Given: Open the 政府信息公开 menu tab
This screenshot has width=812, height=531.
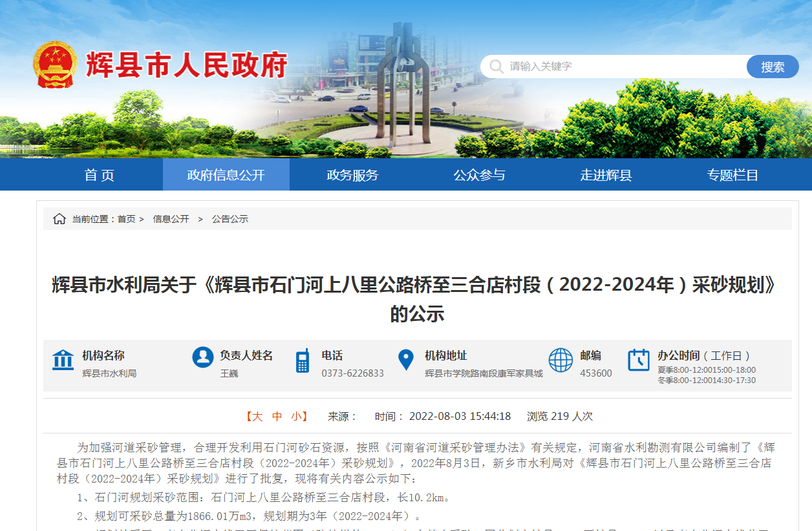Looking at the screenshot, I should [x=226, y=175].
